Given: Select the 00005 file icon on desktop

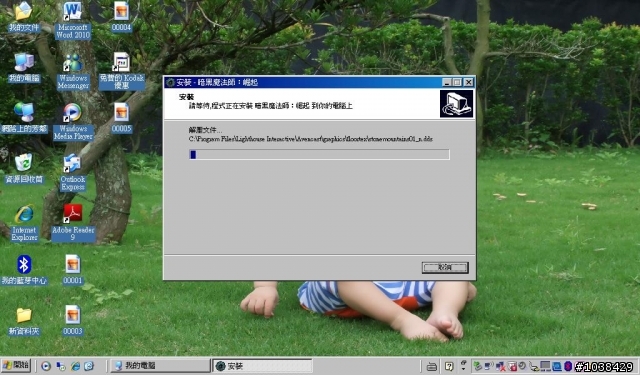Looking at the screenshot, I should pyautogui.click(x=121, y=118).
